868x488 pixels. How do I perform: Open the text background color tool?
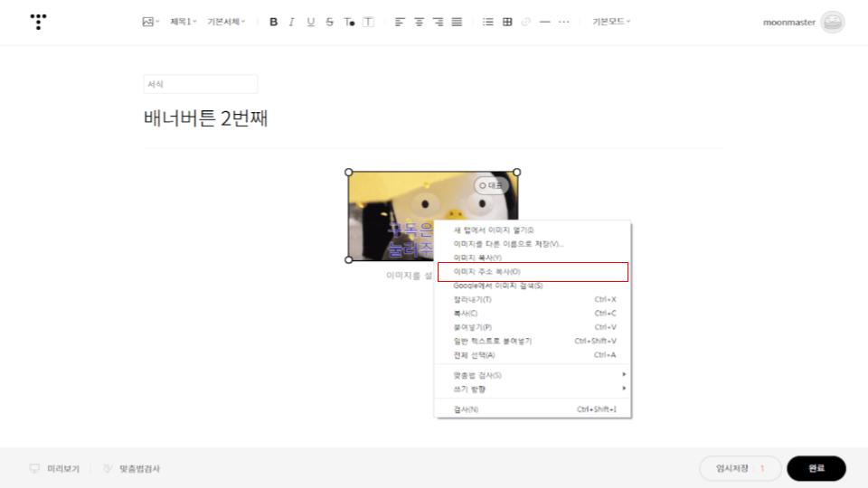coord(368,22)
